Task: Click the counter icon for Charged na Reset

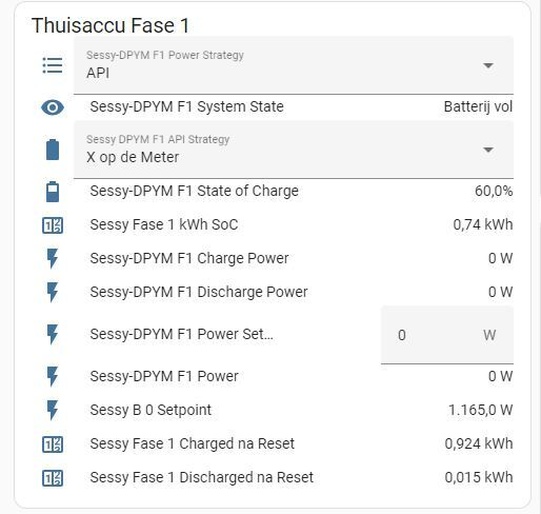Action: [52, 444]
